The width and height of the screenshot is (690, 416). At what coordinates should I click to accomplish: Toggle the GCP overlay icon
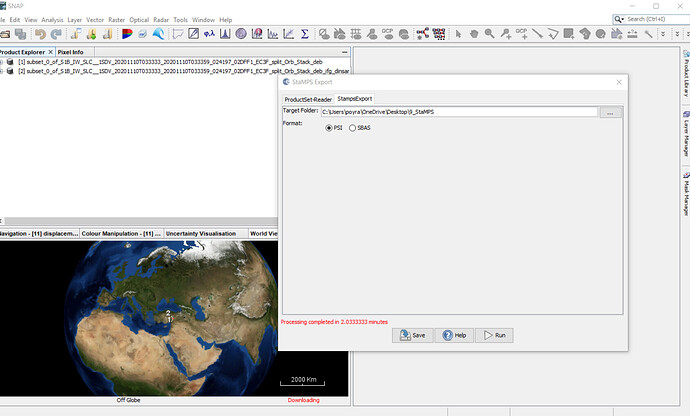pos(388,34)
